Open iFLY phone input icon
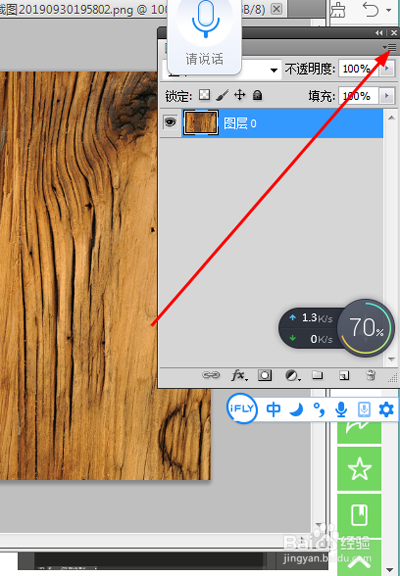The height and width of the screenshot is (576, 400). (364, 409)
